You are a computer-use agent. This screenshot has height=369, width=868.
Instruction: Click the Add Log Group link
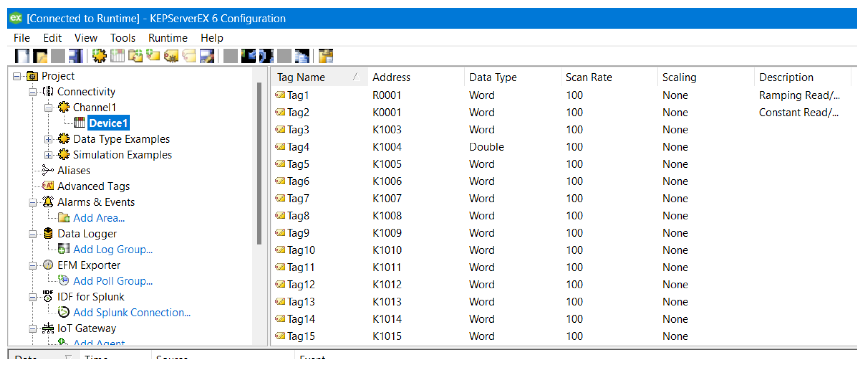[113, 249]
